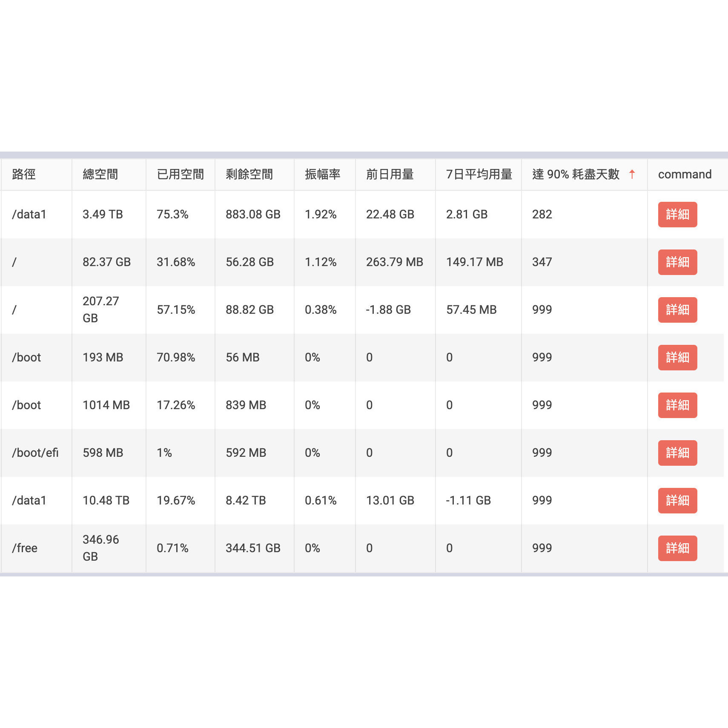The image size is (728, 728).
Task: Sort by the 前日用量 column
Action: 390,174
